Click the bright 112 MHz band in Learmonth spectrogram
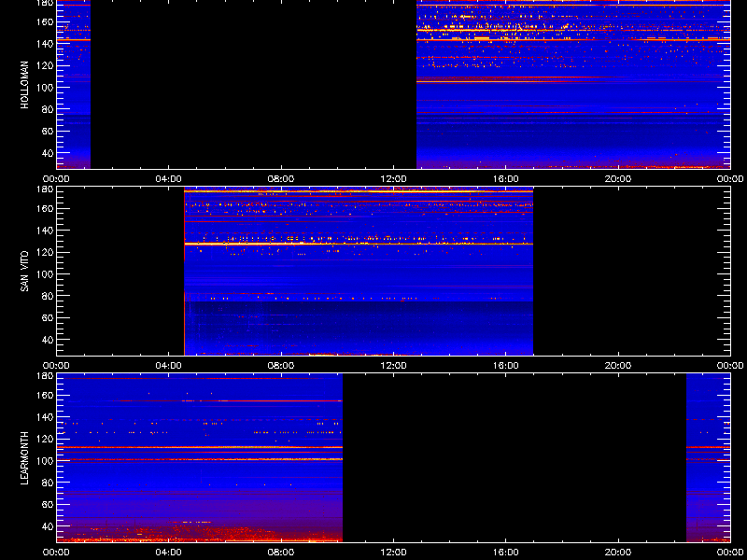 point(199,448)
